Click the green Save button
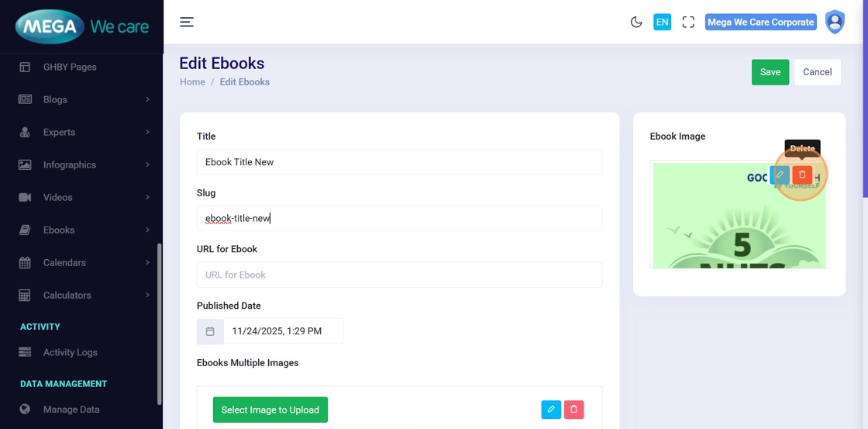Viewport: 868px width, 429px height. point(770,72)
